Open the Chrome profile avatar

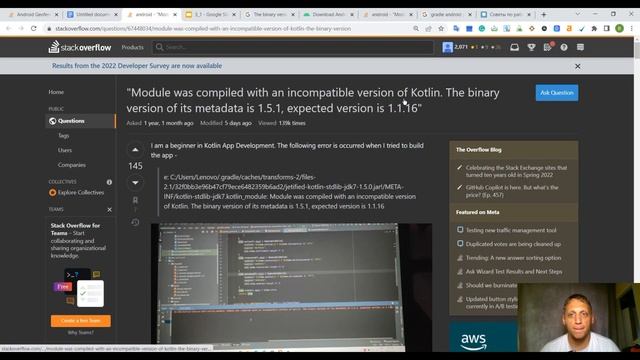pos(620,29)
